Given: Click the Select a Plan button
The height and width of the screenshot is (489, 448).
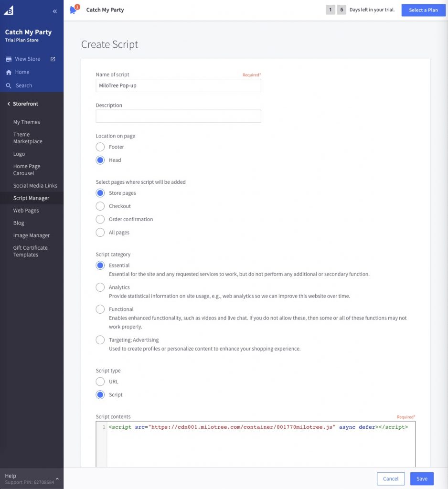Looking at the screenshot, I should click(423, 10).
